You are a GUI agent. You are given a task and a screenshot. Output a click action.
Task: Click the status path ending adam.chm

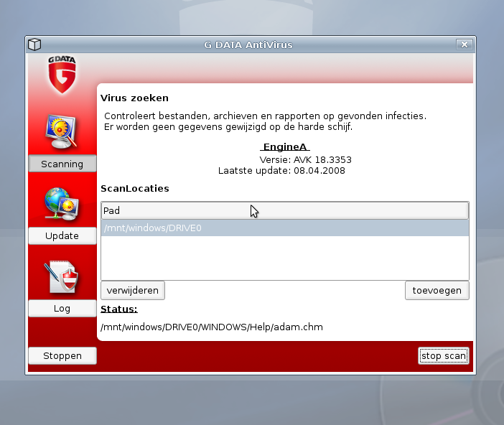(x=212, y=327)
